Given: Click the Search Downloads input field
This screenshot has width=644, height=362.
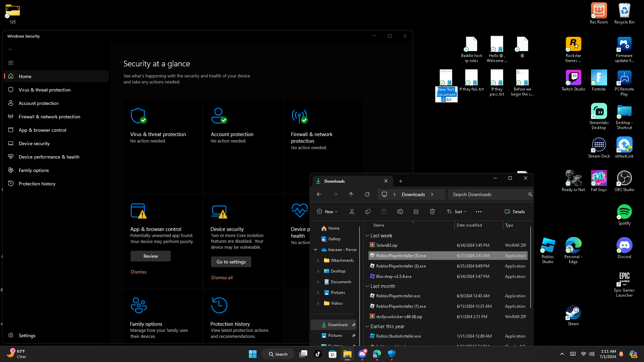Looking at the screenshot, I should (x=490, y=194).
